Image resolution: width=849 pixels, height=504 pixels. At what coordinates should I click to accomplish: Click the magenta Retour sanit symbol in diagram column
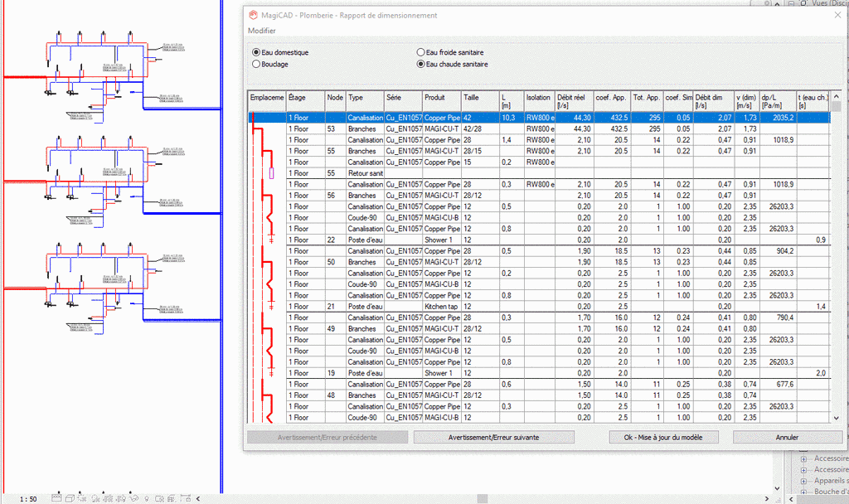(272, 173)
